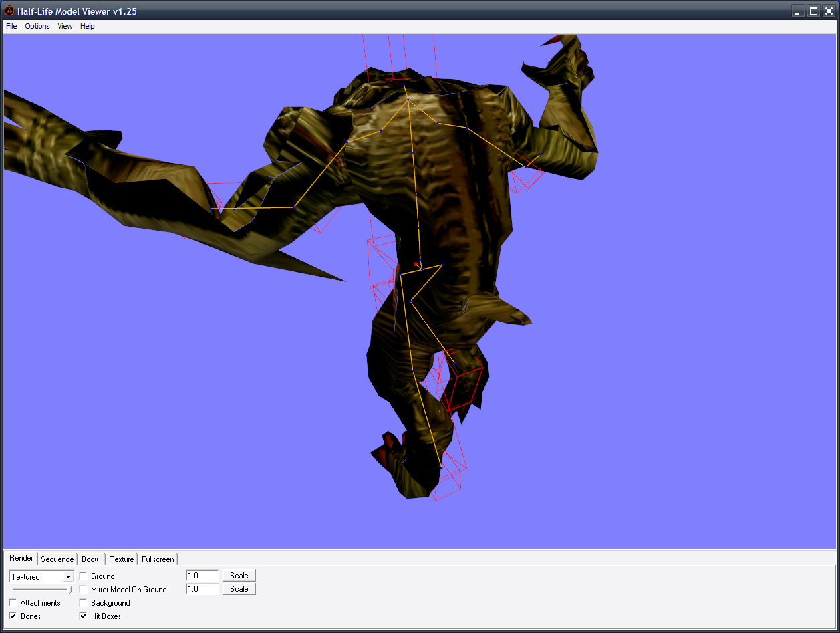The image size is (840, 633).
Task: Expand the Textured render mode dropdown
Action: coord(68,577)
